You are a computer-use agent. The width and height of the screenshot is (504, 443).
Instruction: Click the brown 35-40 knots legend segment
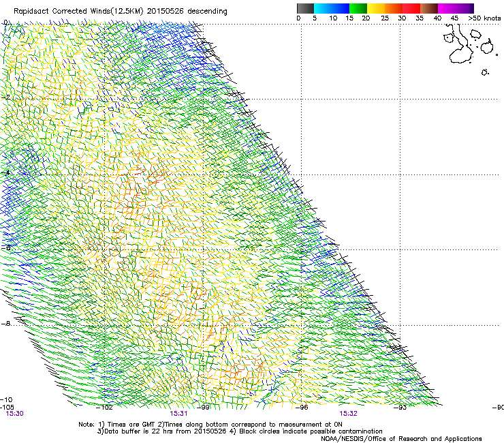coord(429,8)
